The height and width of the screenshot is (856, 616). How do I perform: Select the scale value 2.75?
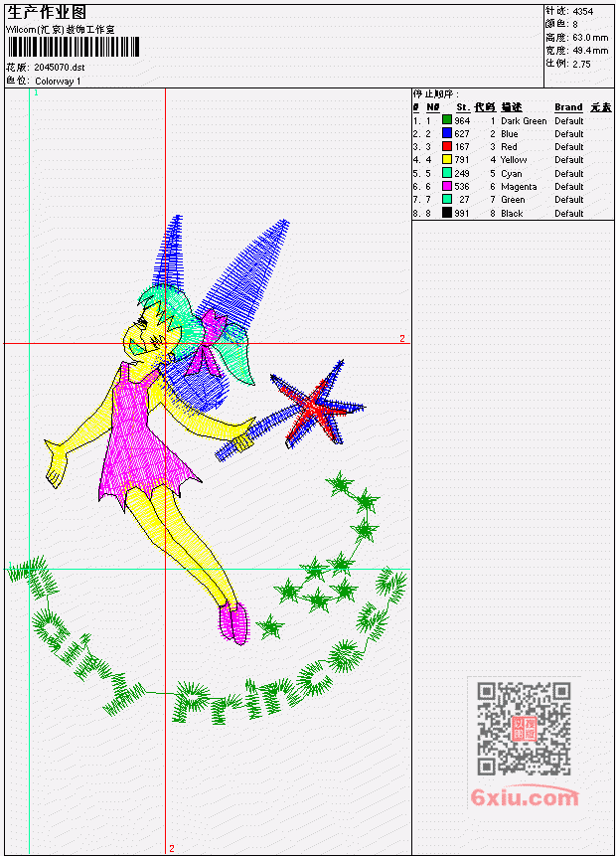581,64
